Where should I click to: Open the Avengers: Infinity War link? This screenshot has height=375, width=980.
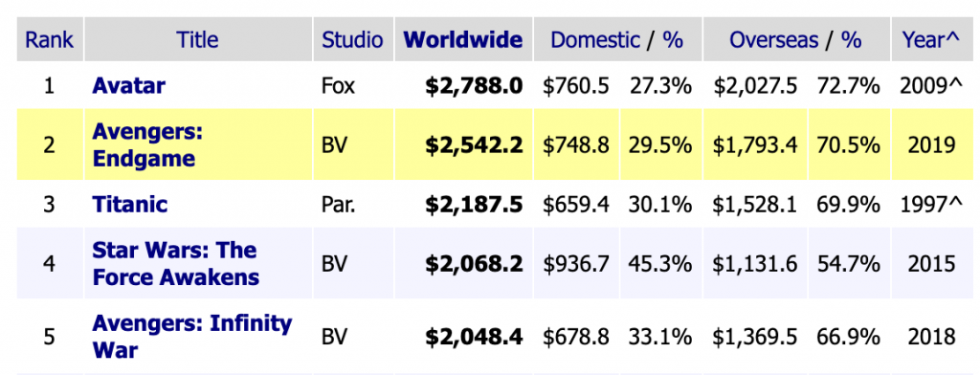[x=191, y=336]
